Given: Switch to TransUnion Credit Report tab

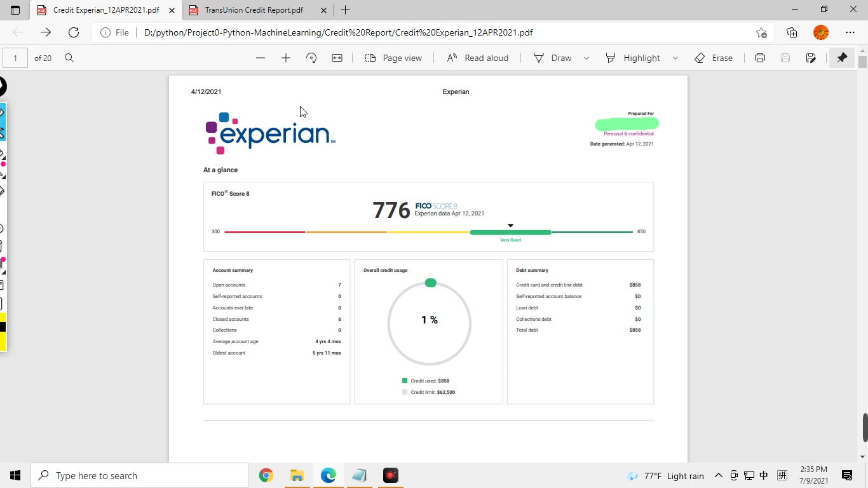Looking at the screenshot, I should pos(254,10).
